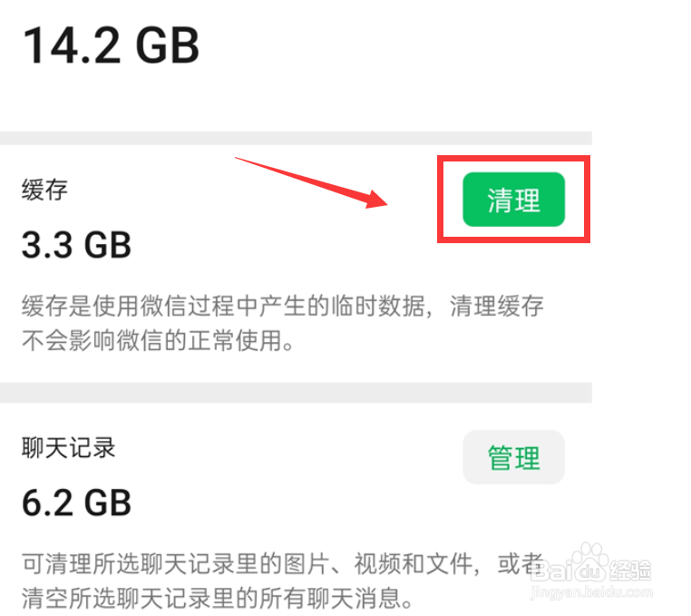The image size is (691, 616).
Task: Click the gray divider above 缓存 section
Action: pos(296,138)
